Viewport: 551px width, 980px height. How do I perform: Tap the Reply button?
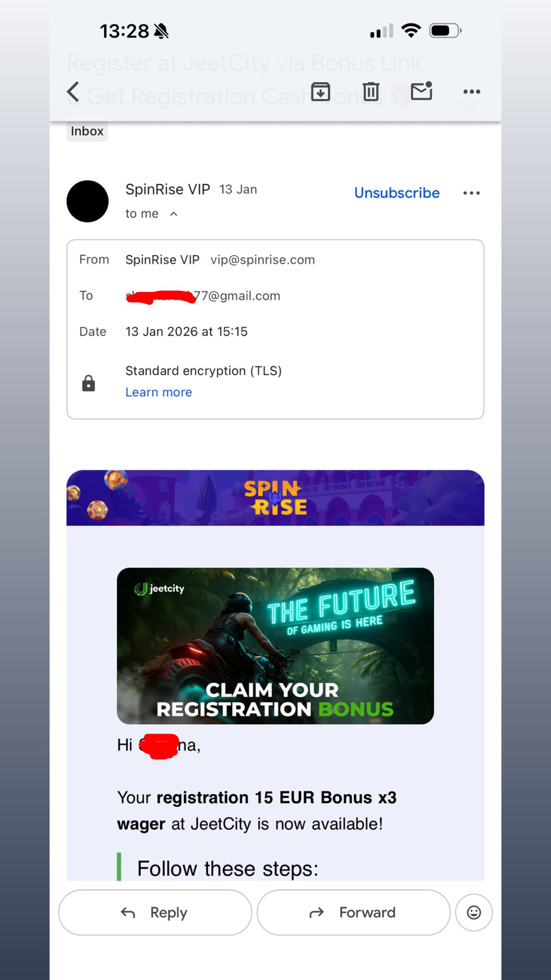155,913
